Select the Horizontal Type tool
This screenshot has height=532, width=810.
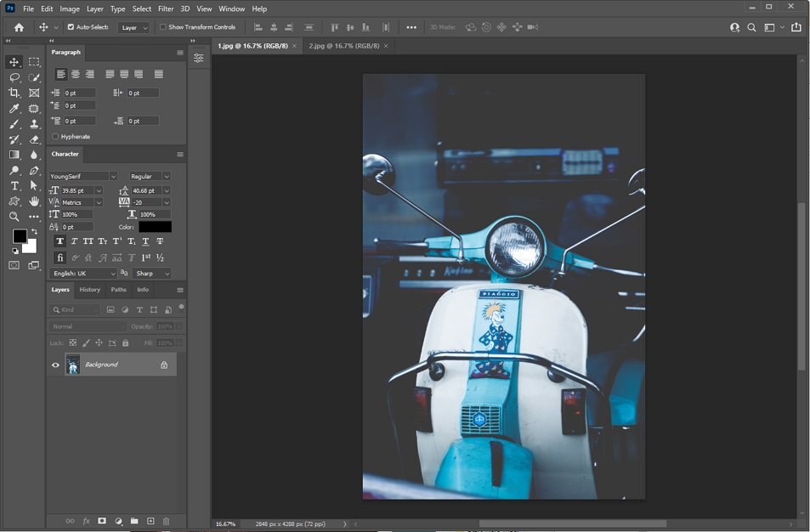pyautogui.click(x=14, y=186)
